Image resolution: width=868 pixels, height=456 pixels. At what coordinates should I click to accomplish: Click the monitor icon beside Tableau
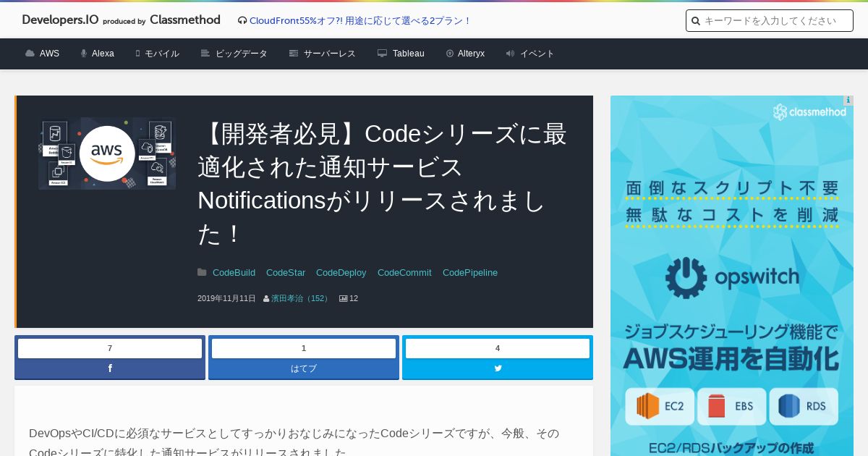[x=382, y=54]
